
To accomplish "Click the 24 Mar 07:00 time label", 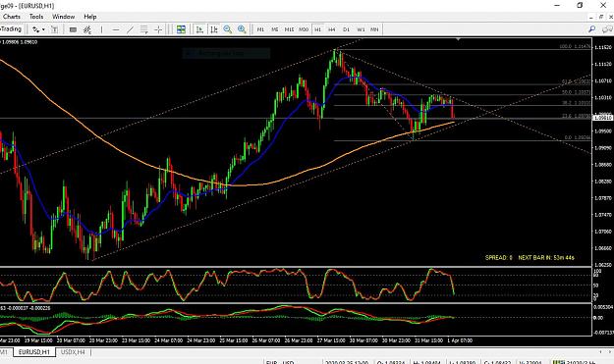I will point(168,340).
